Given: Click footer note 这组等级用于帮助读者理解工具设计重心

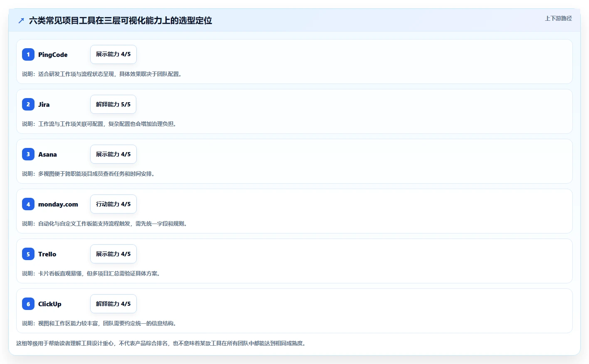Looking at the screenshot, I should [161, 343].
